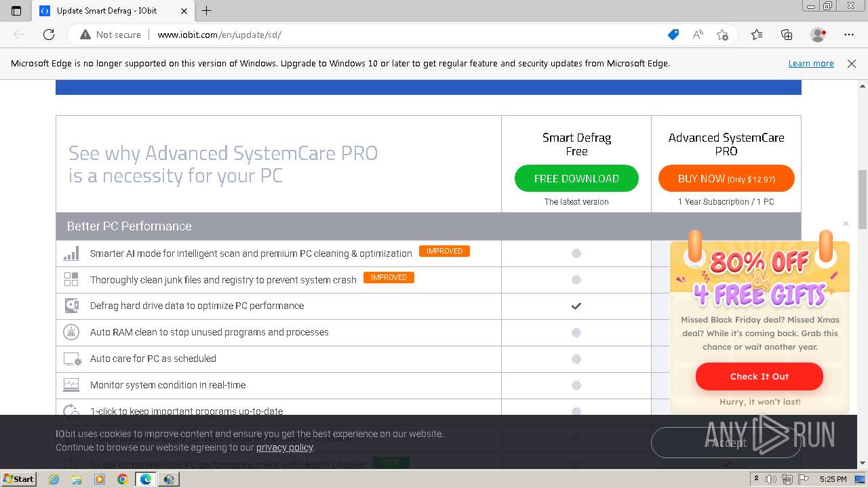Click the IMPROVED badge on Smarter AI row
This screenshot has height=488, width=868.
point(444,251)
